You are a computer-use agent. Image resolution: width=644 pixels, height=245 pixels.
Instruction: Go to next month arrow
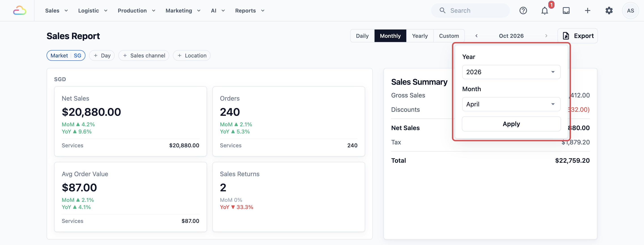click(546, 36)
